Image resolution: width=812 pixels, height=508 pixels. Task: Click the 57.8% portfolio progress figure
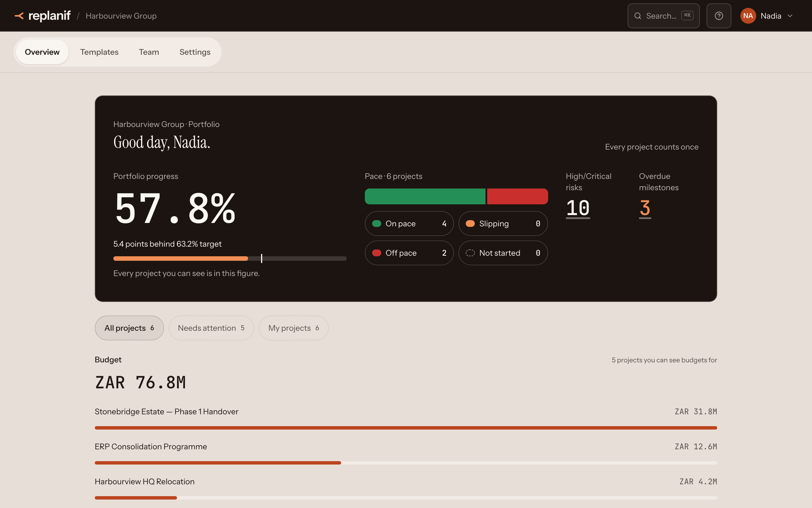175,208
